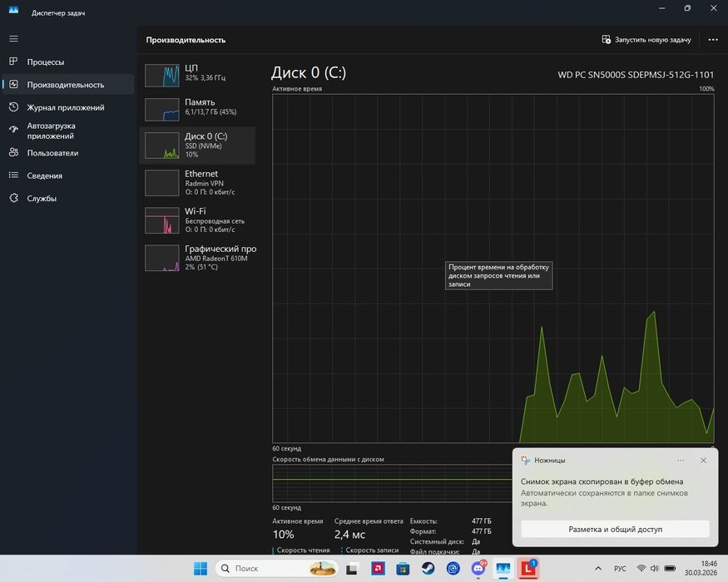The width and height of the screenshot is (728, 582).
Task: Click Запустить новую задачу button
Action: pos(646,40)
